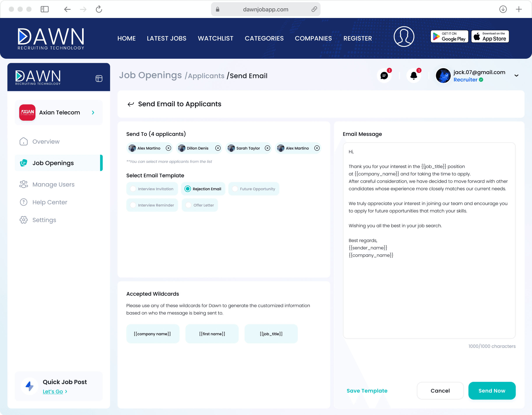Image resolution: width=532 pixels, height=415 pixels.
Task: Remove Sarah Taylor from recipients
Action: 268,148
